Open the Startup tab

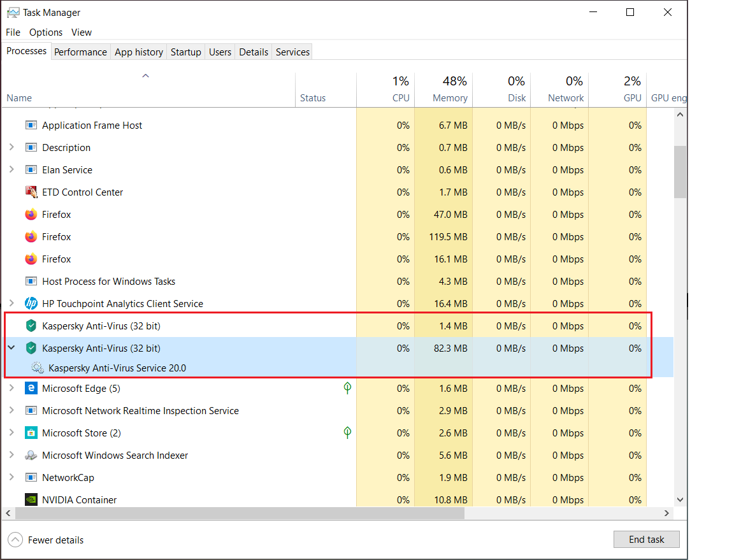pyautogui.click(x=185, y=52)
